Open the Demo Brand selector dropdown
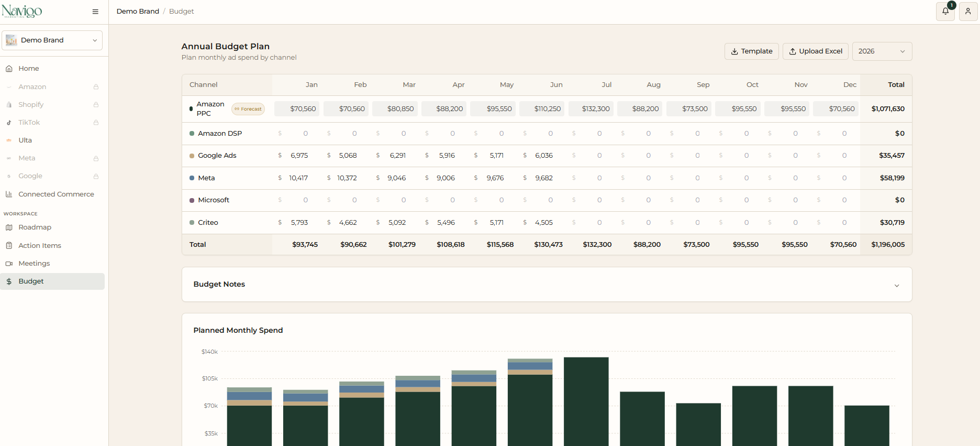This screenshot has height=446, width=980. click(52, 40)
